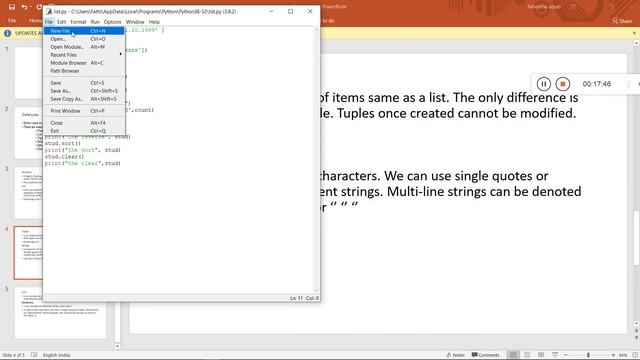Choose Print Window menu entry

84,111
